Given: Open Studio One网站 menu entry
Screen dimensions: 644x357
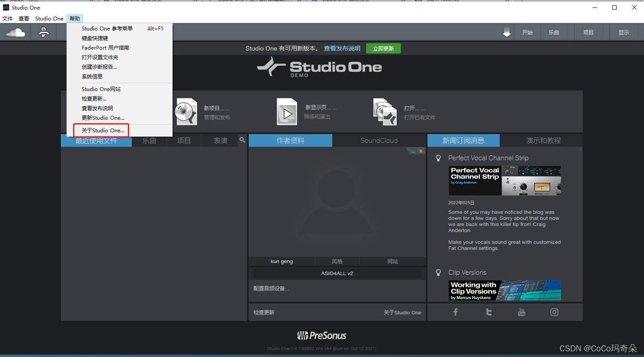Looking at the screenshot, I should click(120, 89).
